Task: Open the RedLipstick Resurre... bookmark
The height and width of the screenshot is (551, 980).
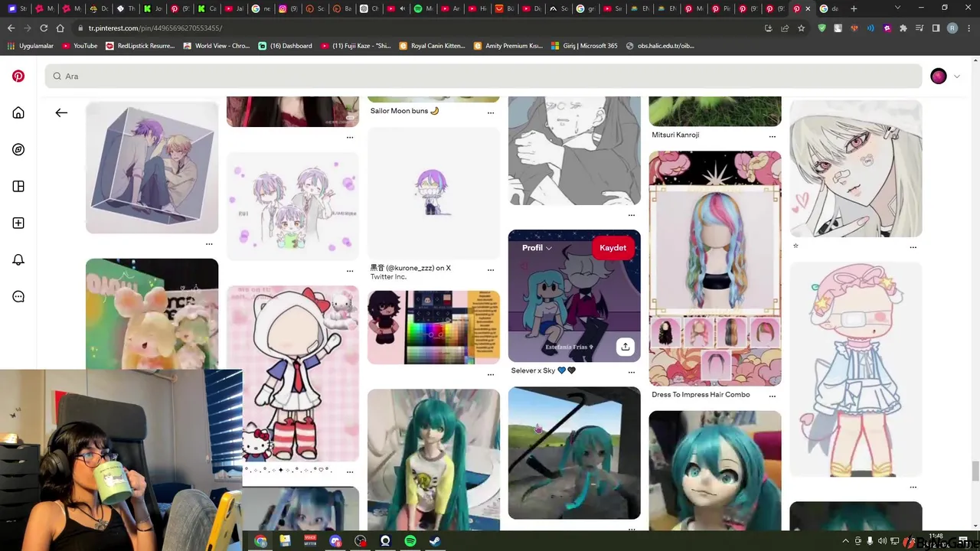Action: point(140,46)
